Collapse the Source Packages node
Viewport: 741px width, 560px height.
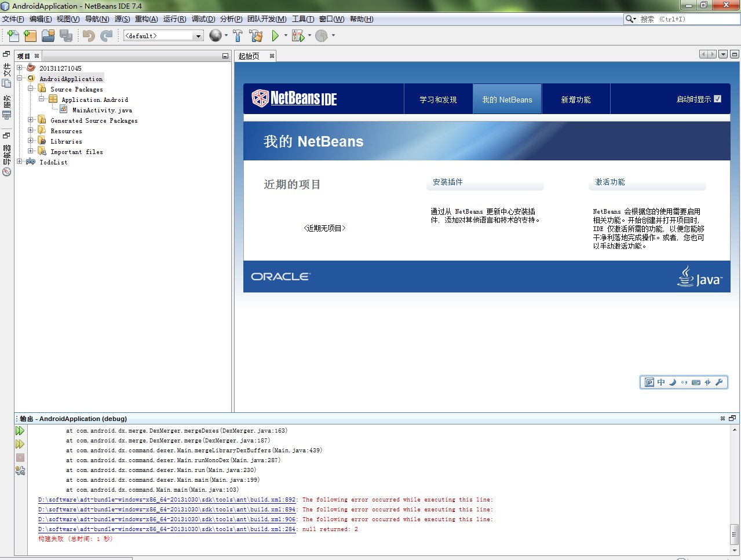pyautogui.click(x=31, y=89)
